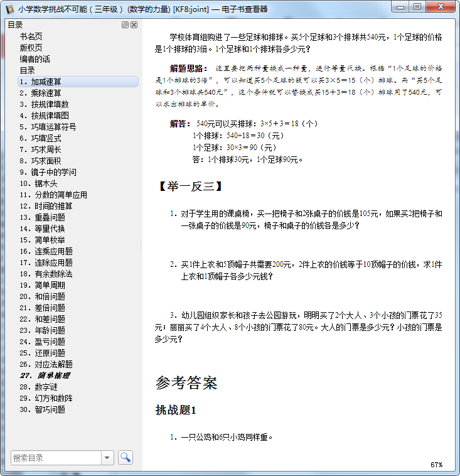Open chapter 4. 按规律填图
Screen dimensions: 460x476
[45, 116]
